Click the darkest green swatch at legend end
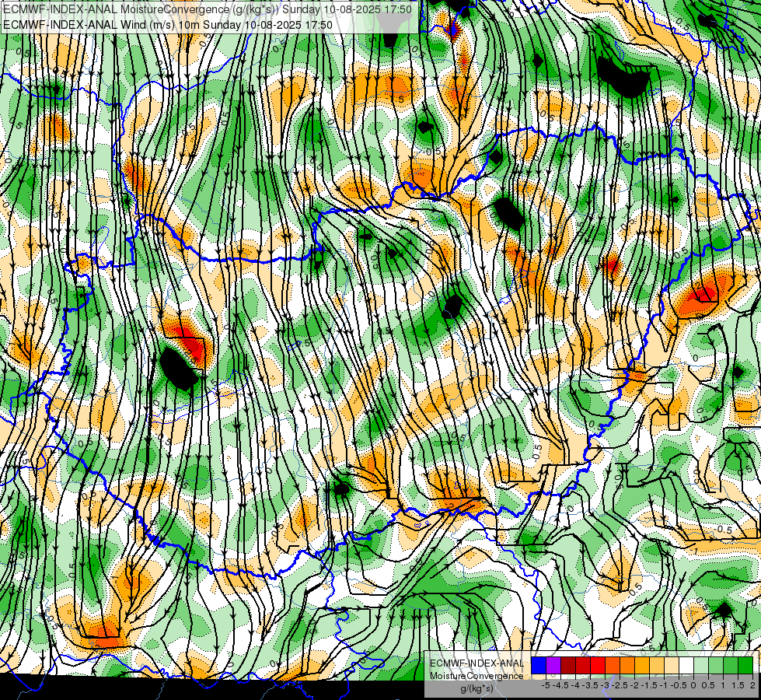Image resolution: width=761 pixels, height=700 pixels. [745, 666]
